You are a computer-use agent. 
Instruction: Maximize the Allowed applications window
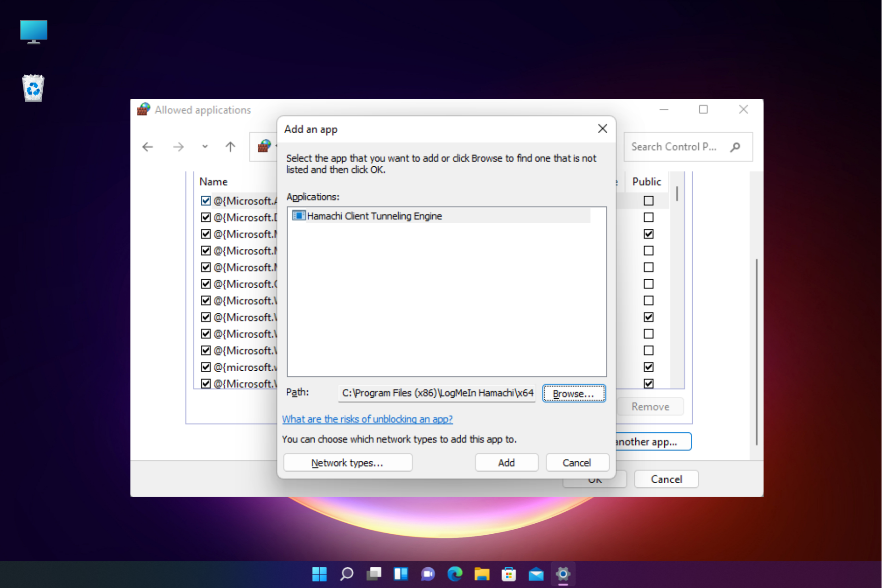703,109
